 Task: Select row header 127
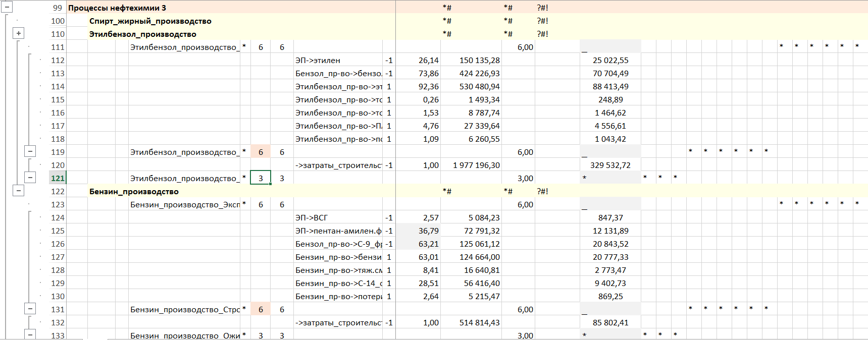click(58, 257)
